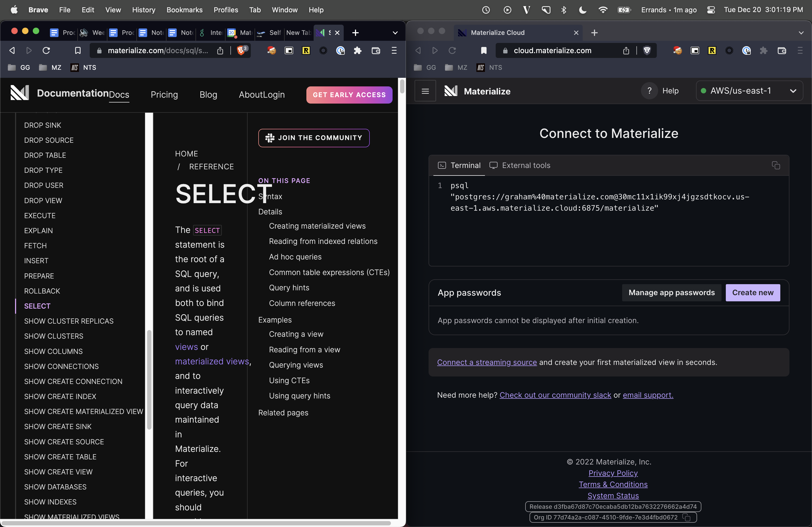Share the current docs page

220,50
